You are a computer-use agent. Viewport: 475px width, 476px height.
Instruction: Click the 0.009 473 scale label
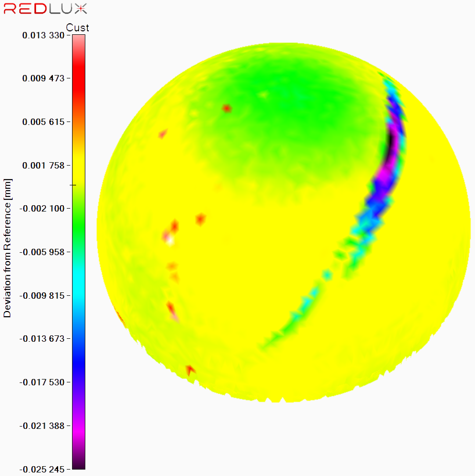point(44,78)
